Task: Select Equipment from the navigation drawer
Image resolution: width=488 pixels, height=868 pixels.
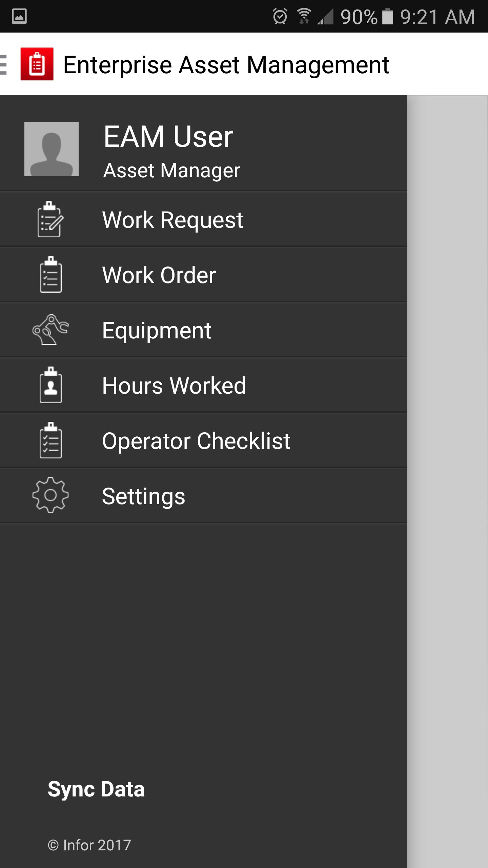Action: tap(157, 330)
